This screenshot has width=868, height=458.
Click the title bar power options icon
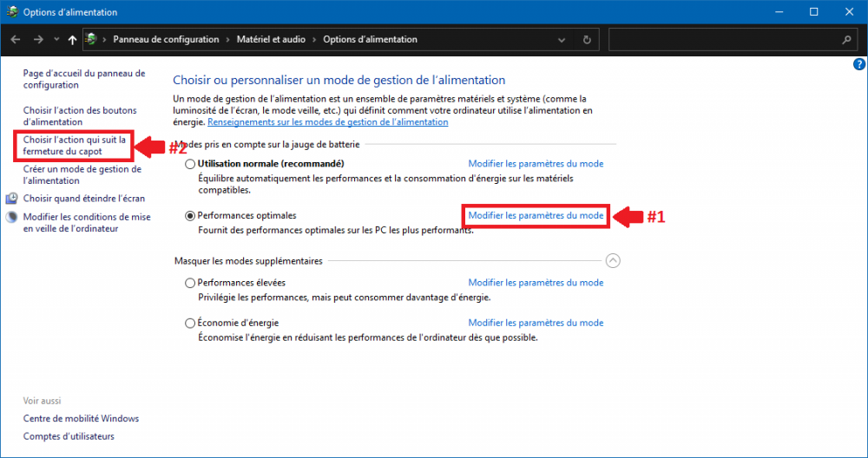[12, 11]
